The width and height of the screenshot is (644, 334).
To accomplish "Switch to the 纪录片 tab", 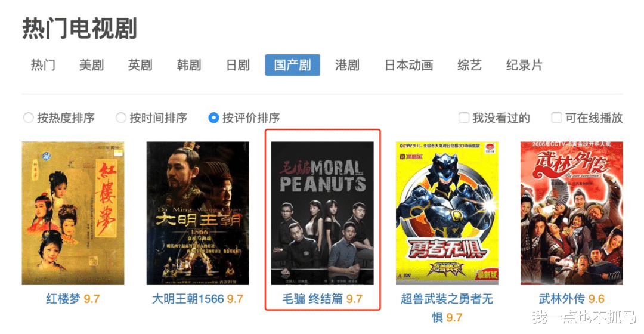I will tap(525, 65).
